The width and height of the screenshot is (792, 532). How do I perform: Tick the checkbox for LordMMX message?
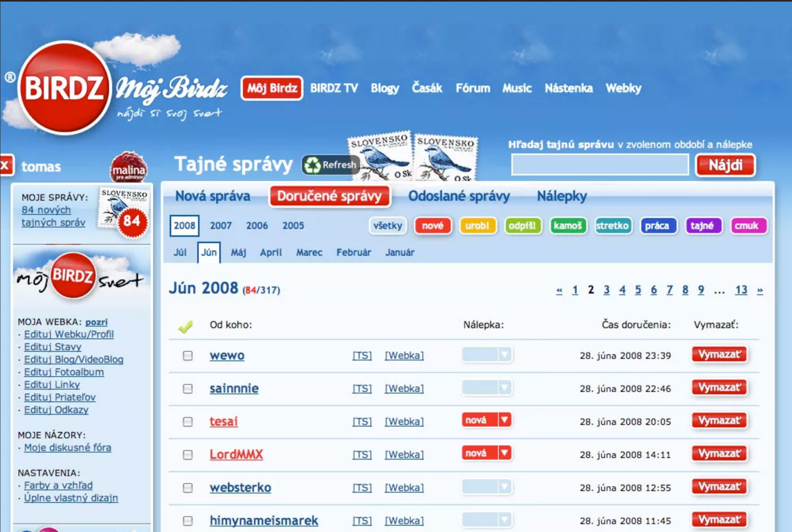tap(188, 455)
